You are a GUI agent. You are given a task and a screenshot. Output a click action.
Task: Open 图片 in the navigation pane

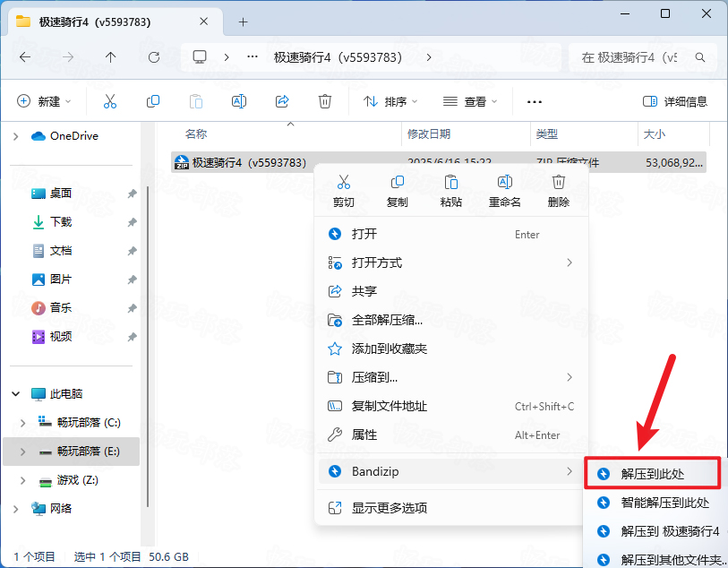pos(60,280)
